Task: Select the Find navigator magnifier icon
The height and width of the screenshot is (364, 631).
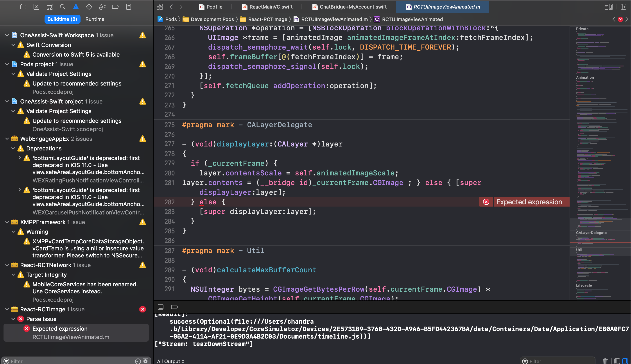Action: point(63,7)
